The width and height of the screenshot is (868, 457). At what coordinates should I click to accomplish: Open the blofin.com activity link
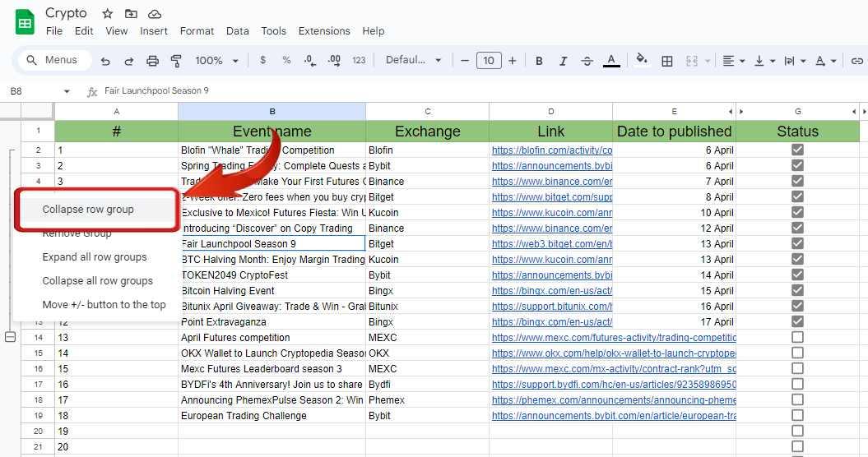[x=552, y=150]
